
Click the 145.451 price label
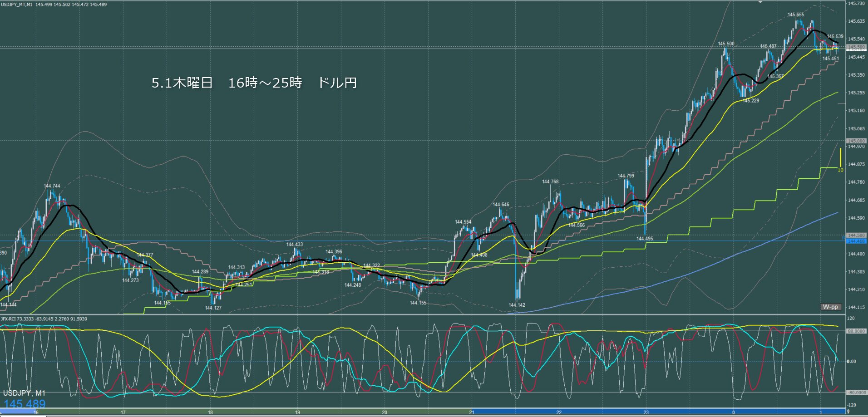pyautogui.click(x=831, y=59)
